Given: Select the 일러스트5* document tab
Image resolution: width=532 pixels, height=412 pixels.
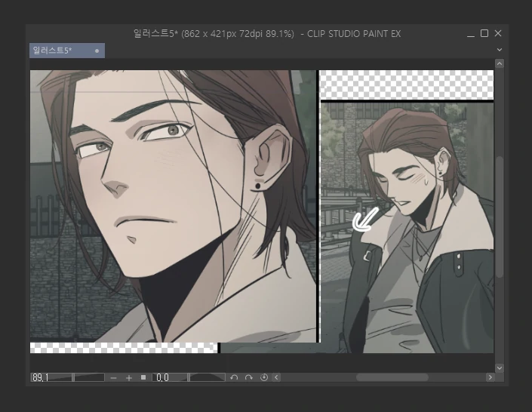Looking at the screenshot, I should [x=67, y=51].
